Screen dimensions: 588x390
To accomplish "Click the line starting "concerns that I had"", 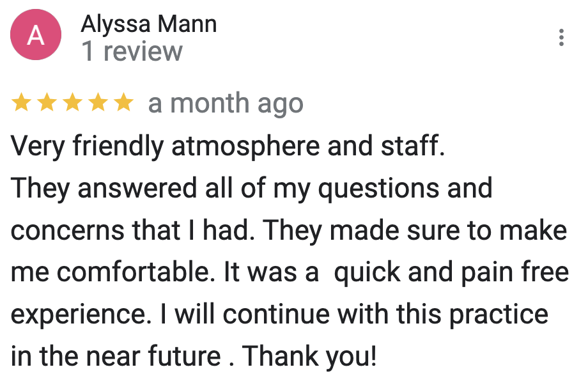I will click(x=289, y=230).
